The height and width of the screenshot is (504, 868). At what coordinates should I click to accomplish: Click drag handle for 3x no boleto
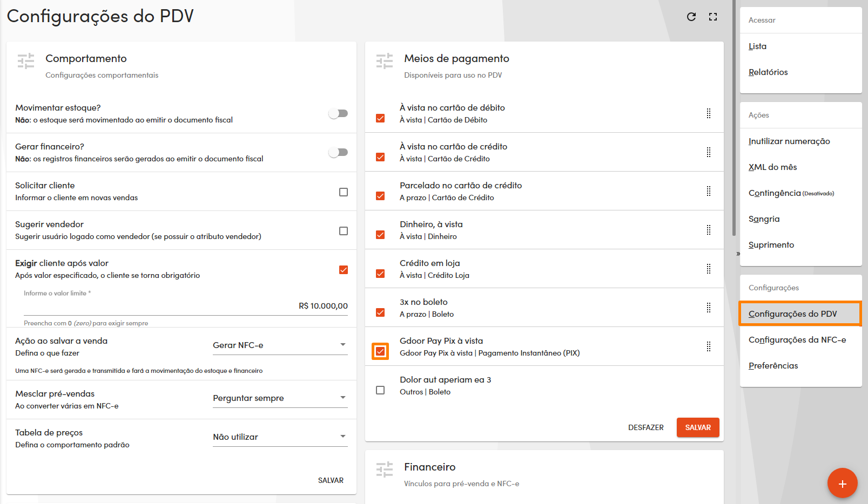pyautogui.click(x=709, y=308)
